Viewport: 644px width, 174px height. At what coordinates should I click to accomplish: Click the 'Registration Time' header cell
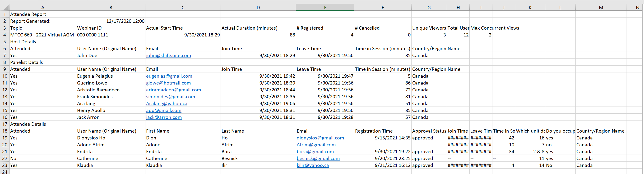pos(383,131)
